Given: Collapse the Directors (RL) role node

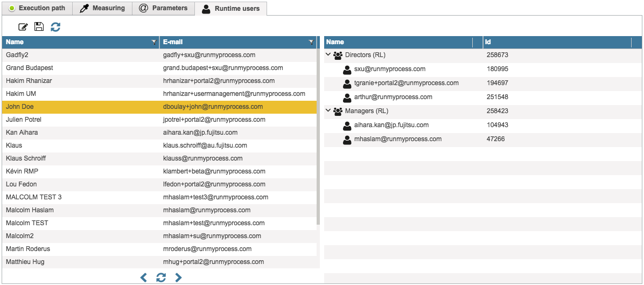Looking at the screenshot, I should [x=328, y=54].
